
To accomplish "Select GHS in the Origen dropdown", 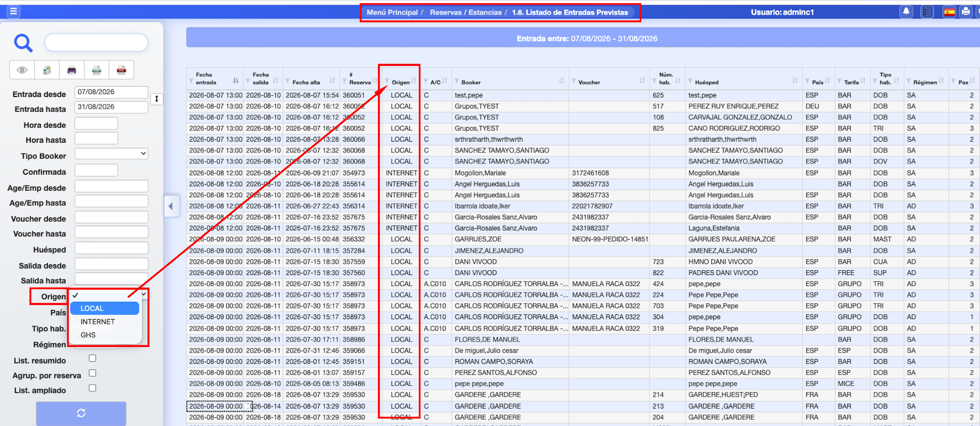I will [105, 335].
